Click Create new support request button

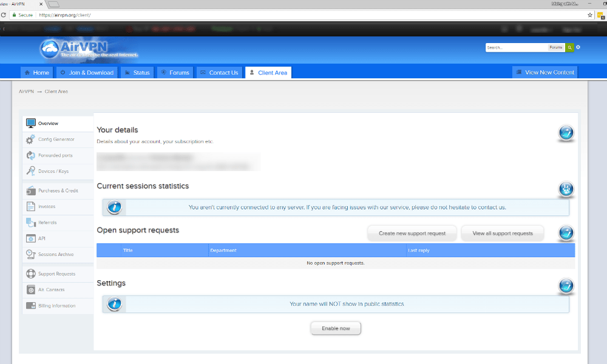click(x=412, y=233)
